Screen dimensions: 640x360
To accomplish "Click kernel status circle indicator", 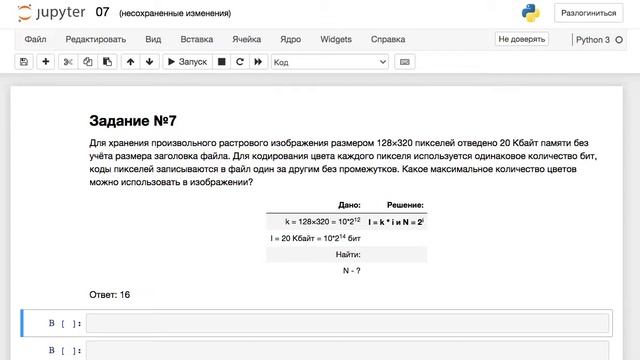I will click(x=619, y=40).
